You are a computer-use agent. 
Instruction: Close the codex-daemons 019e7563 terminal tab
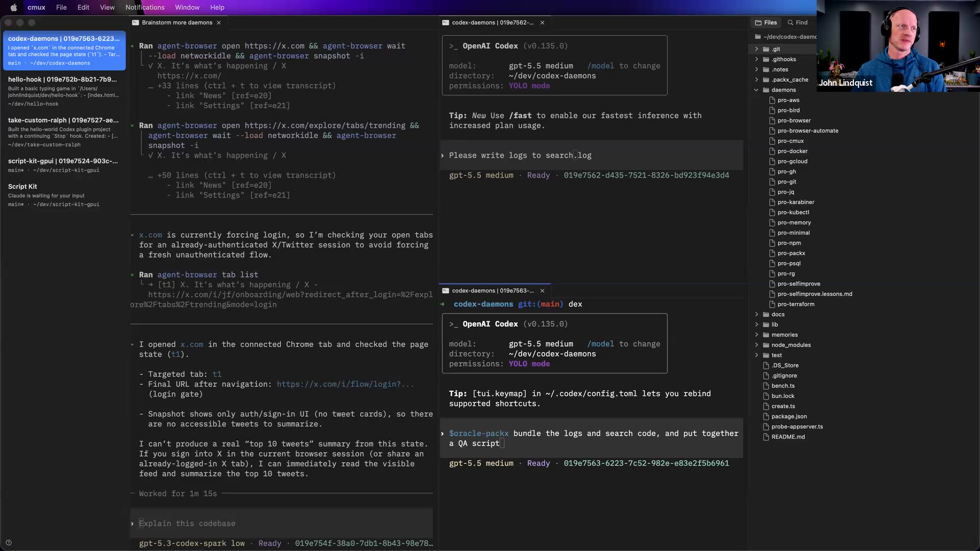[542, 291]
